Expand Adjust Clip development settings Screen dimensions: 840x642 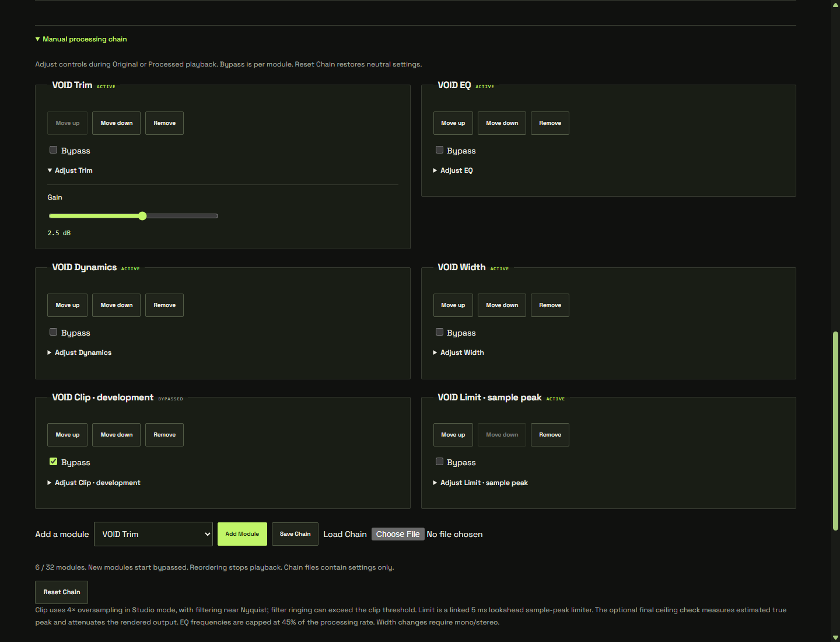point(94,483)
